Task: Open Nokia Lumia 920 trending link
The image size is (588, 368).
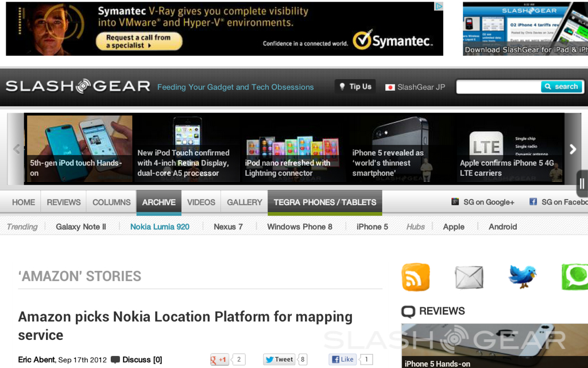Action: 160,227
